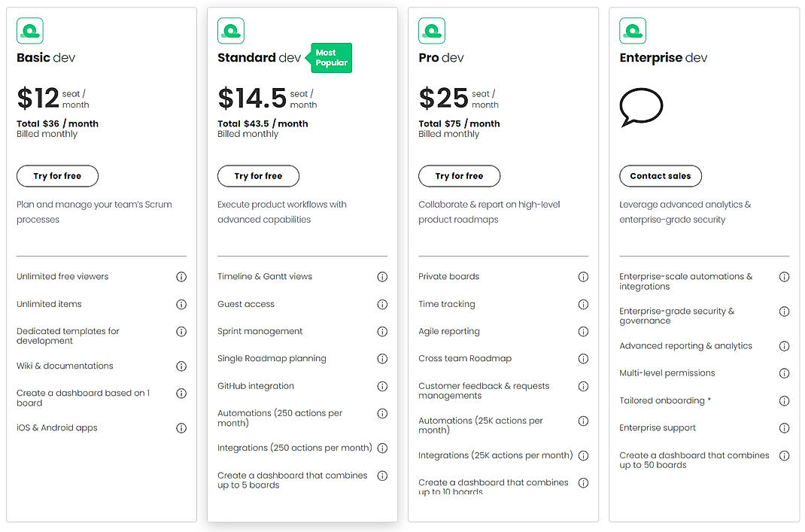Click Try for free on the Basic plan
This screenshot has height=532, width=805.
[57, 175]
